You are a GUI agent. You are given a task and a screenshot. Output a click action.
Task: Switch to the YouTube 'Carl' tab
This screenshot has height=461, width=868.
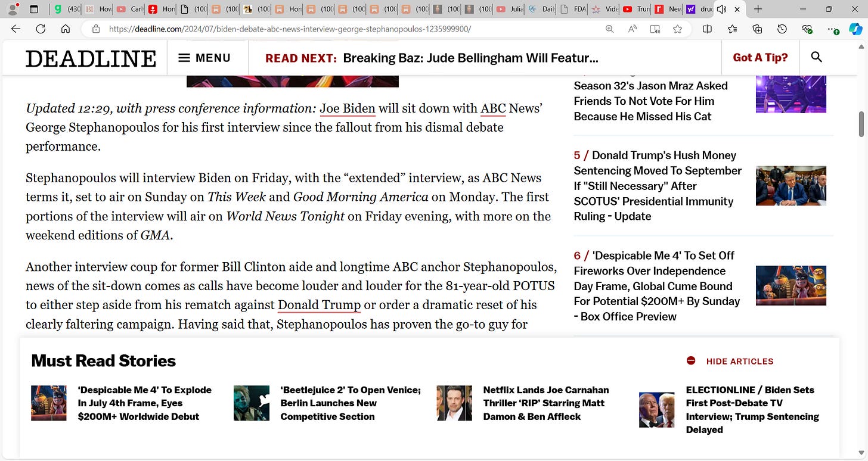click(130, 9)
